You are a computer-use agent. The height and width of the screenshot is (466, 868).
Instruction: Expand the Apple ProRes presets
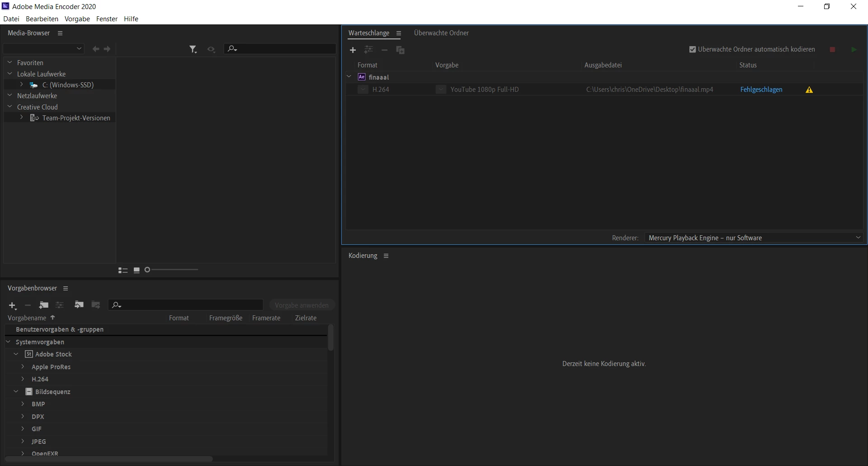23,366
